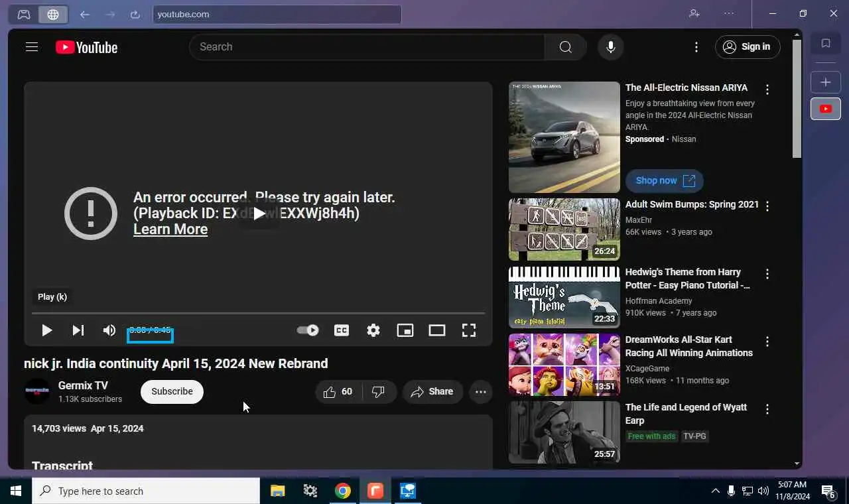Share the video
The width and height of the screenshot is (849, 504).
point(432,392)
